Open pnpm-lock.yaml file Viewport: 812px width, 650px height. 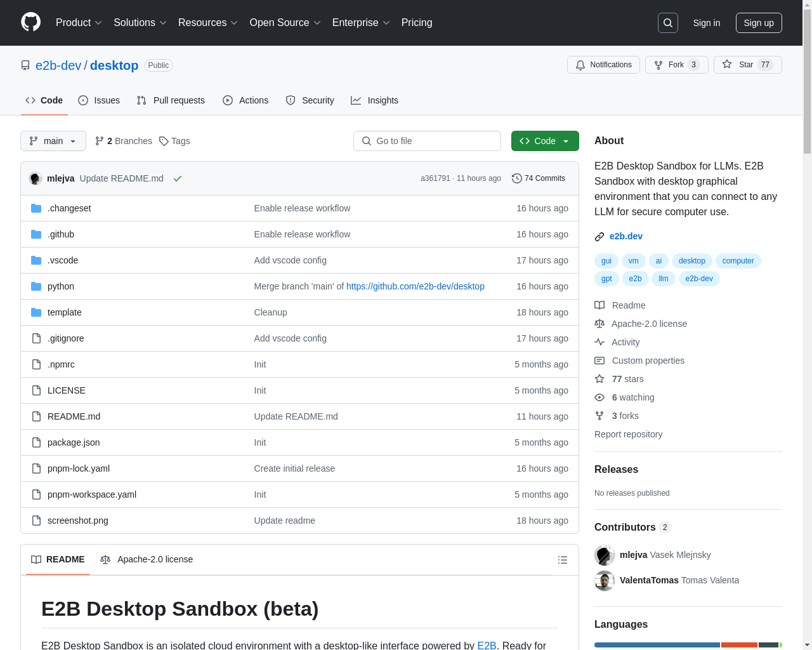[x=79, y=468]
